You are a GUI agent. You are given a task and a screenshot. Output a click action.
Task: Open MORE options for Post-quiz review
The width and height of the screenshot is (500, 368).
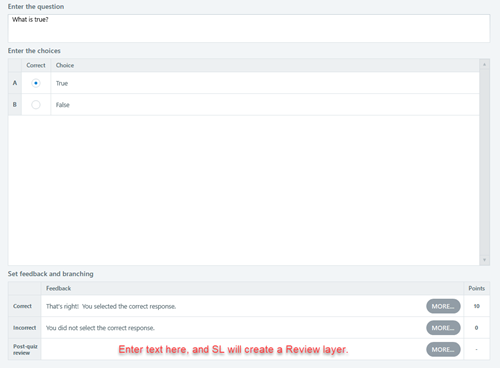click(443, 349)
